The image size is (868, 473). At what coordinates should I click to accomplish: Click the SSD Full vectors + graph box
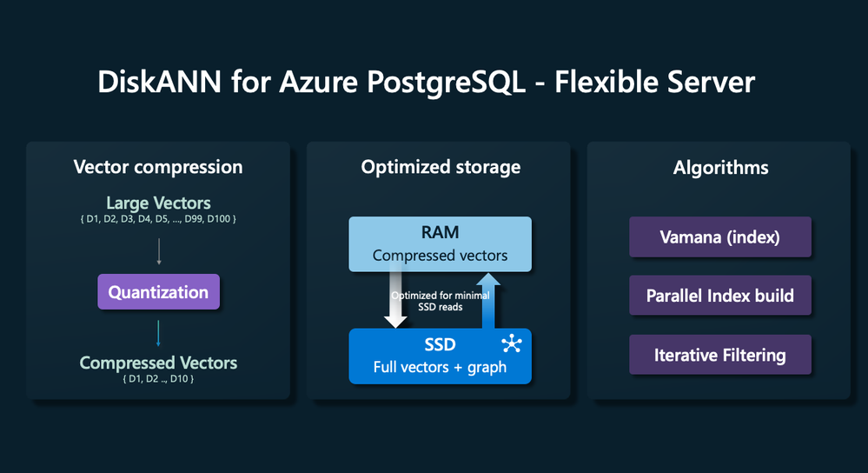(441, 356)
